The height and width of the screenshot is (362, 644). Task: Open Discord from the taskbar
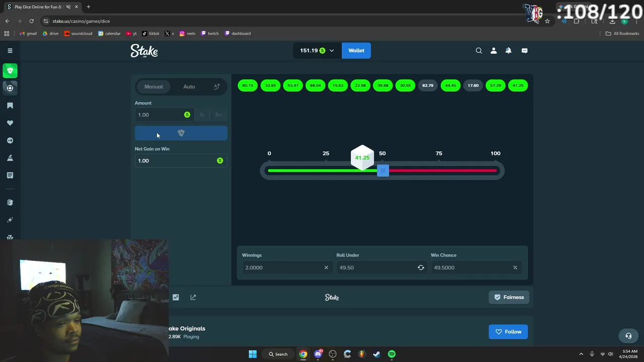tap(318, 354)
